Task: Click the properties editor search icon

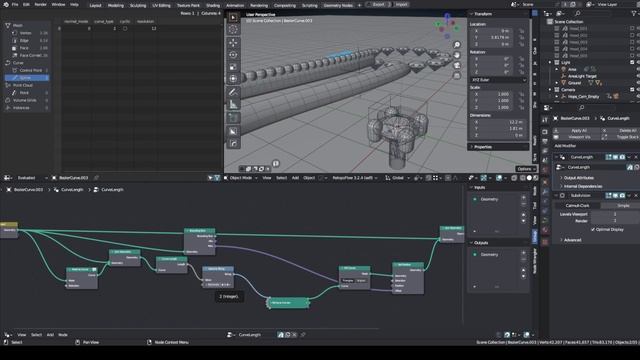Action: (x=581, y=108)
